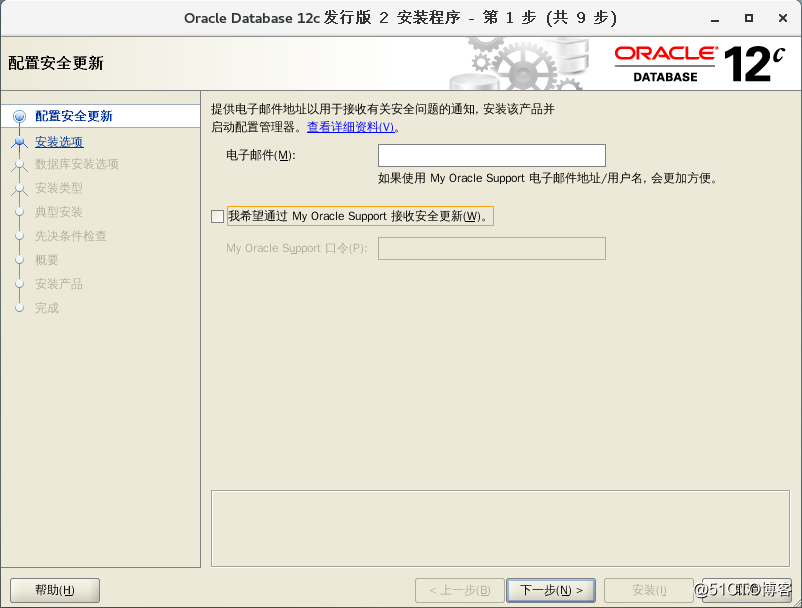
Task: Click the 下一步(N) next button
Action: pyautogui.click(x=551, y=591)
